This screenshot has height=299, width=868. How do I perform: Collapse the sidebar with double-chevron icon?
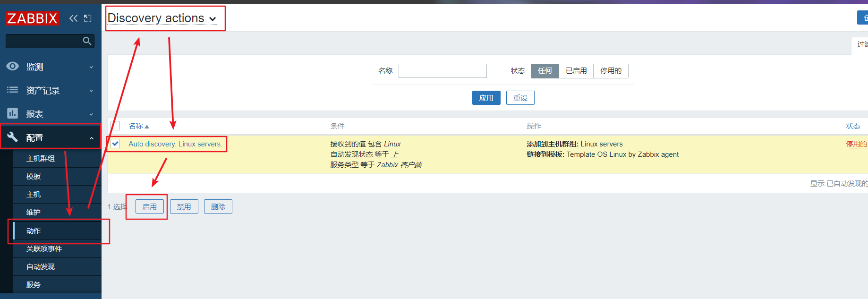click(73, 18)
